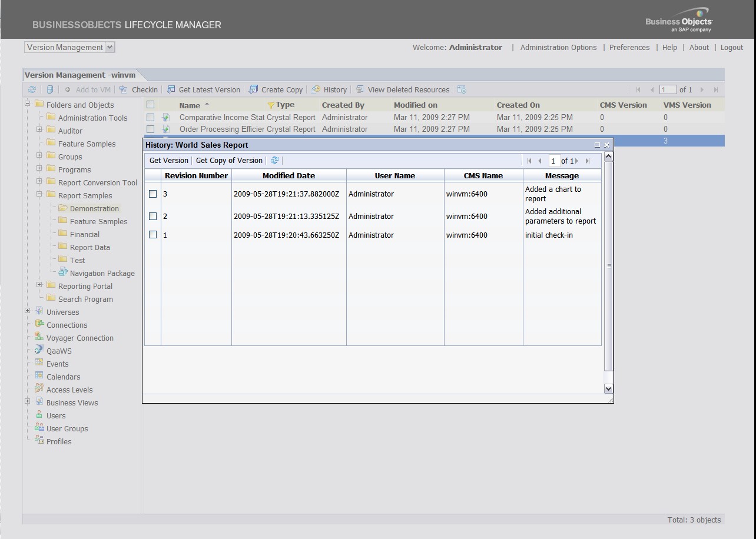Expand the Groups folder
The width and height of the screenshot is (756, 539).
point(39,156)
